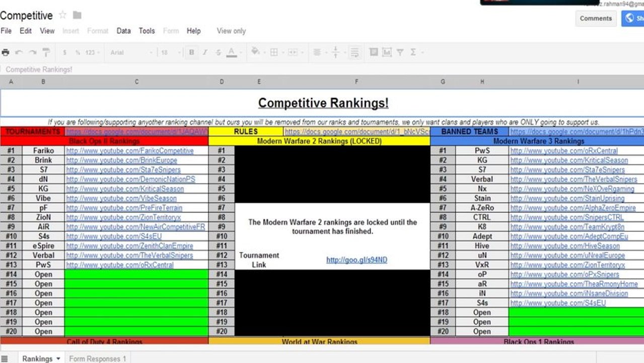644x363 pixels.
Task: Click the BANNED TEAMS cell
Action: (469, 132)
